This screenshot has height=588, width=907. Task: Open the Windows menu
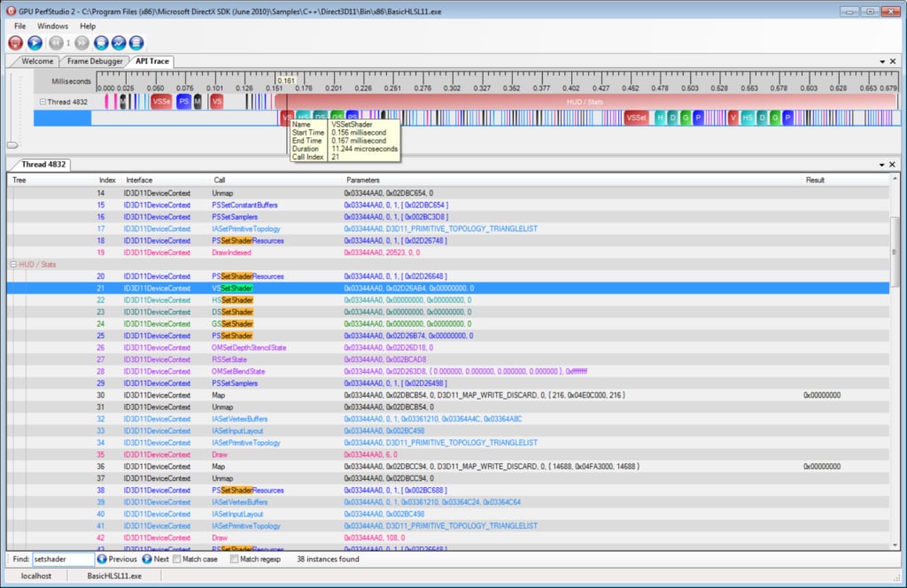pyautogui.click(x=52, y=27)
